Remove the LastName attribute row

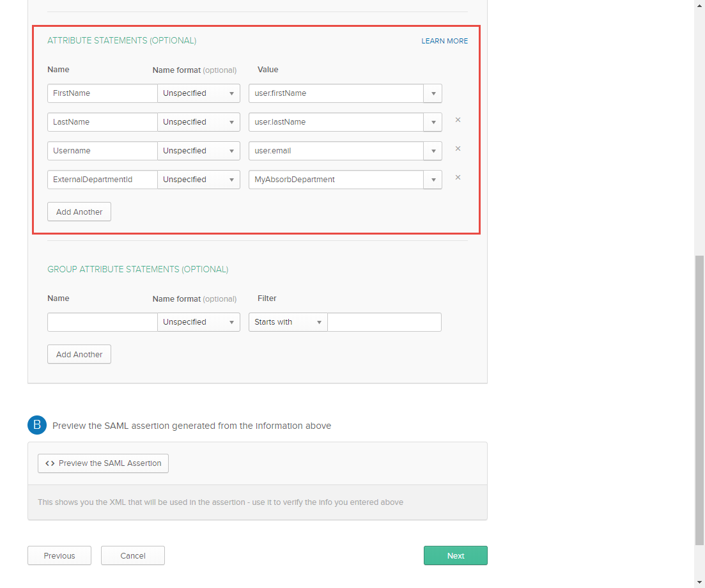(x=458, y=120)
